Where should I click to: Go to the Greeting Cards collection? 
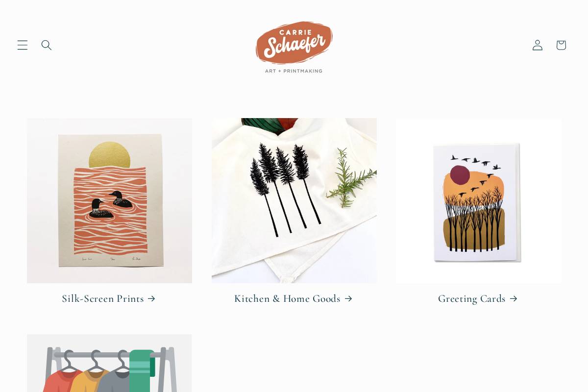click(x=478, y=298)
